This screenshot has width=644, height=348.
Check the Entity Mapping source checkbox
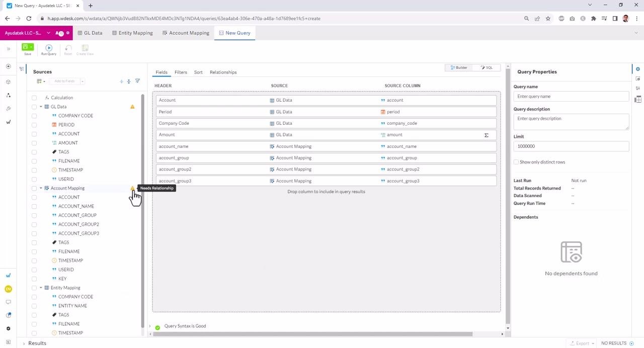pos(34,288)
